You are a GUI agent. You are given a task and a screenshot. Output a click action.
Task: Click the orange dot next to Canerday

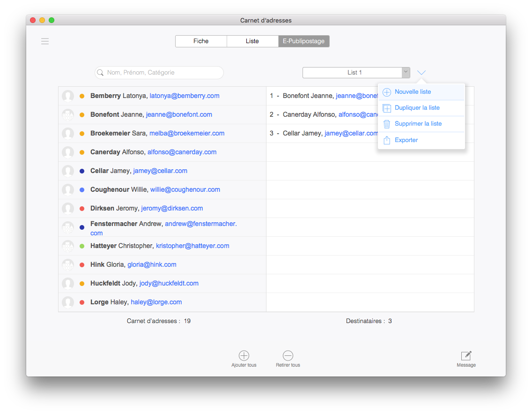point(82,152)
